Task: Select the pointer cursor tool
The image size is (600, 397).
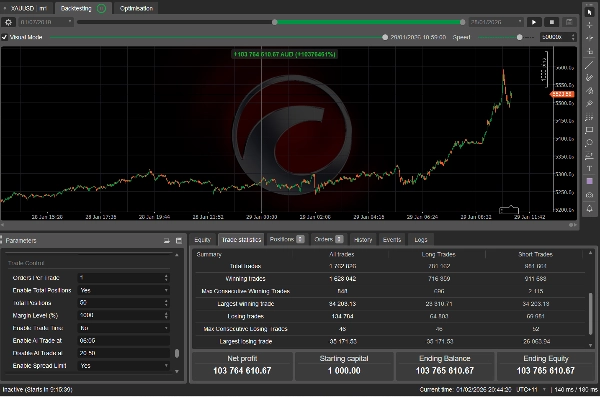Action: (589, 12)
